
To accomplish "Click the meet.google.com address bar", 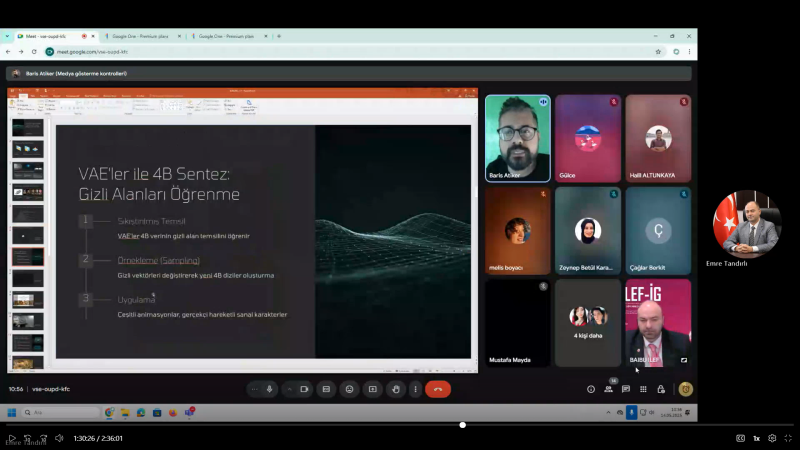I will [352, 52].
